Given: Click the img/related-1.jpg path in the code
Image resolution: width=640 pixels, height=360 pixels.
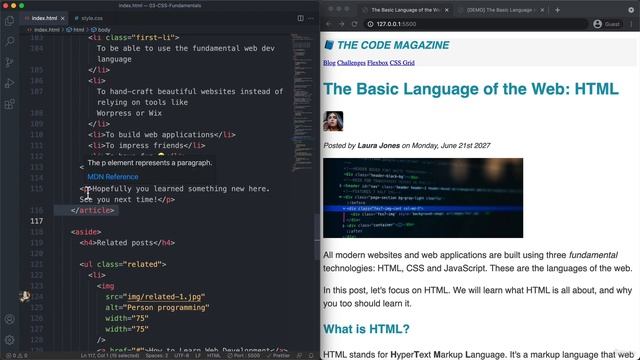Looking at the screenshot, I should tap(164, 297).
